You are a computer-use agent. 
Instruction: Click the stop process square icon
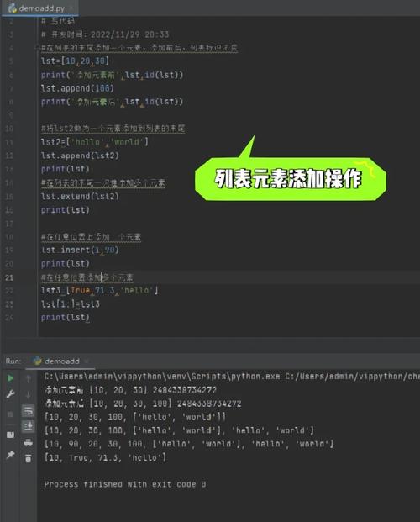pos(10,414)
